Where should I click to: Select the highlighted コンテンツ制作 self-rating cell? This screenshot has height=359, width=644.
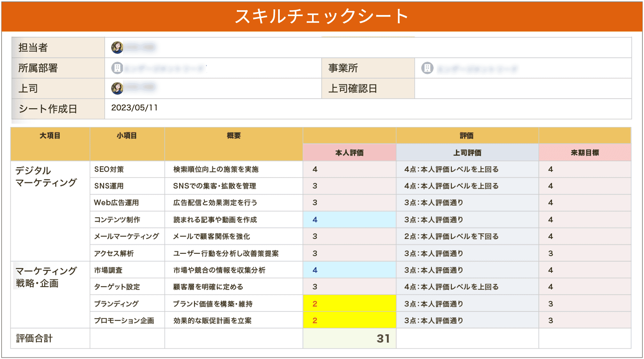(349, 220)
